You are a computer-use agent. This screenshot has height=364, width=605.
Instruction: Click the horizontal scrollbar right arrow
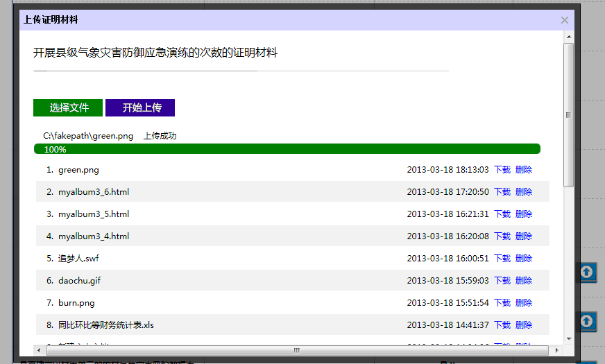pyautogui.click(x=556, y=350)
